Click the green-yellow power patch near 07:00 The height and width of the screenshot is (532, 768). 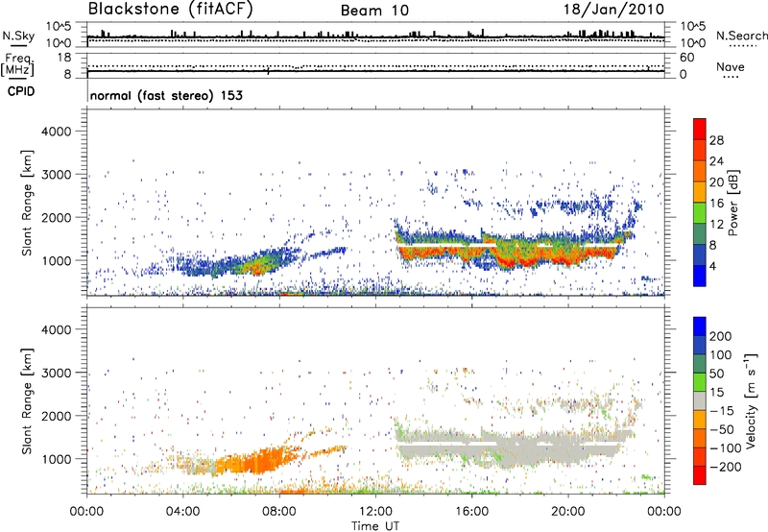point(258,265)
